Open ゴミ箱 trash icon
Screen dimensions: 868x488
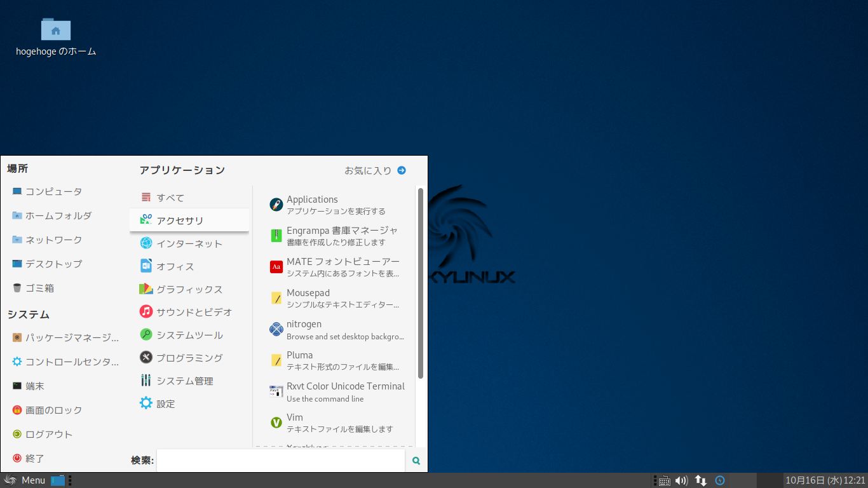point(17,288)
